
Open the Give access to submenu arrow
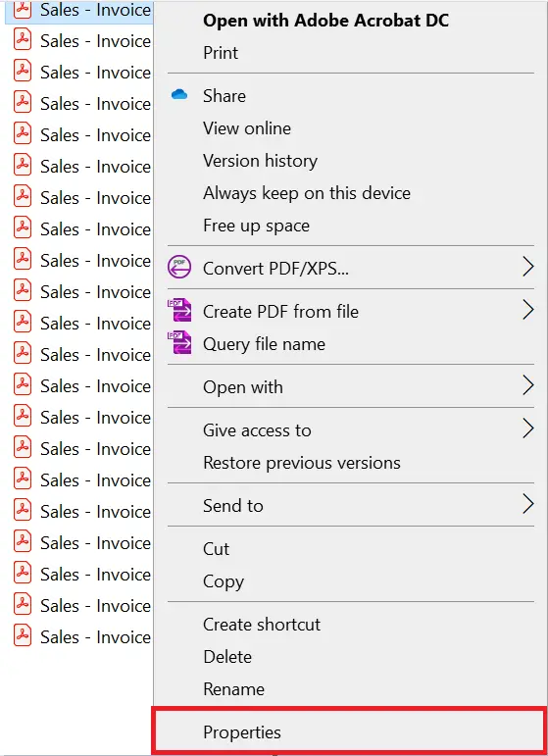[528, 429]
